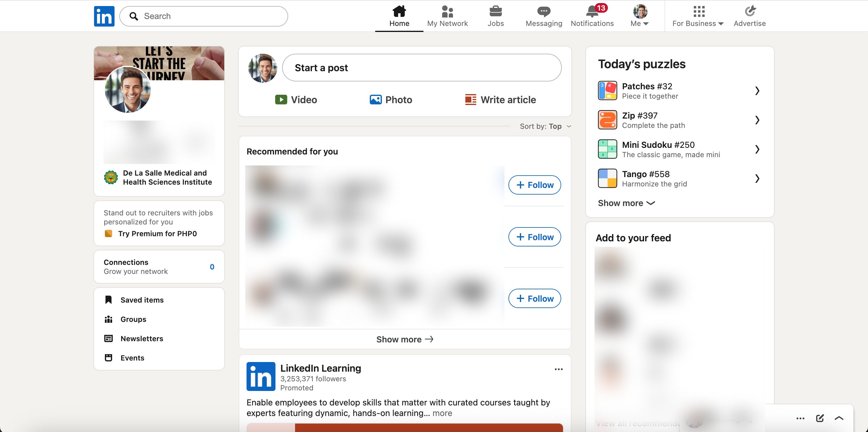Click the LinkedIn logo icon

pos(104,16)
